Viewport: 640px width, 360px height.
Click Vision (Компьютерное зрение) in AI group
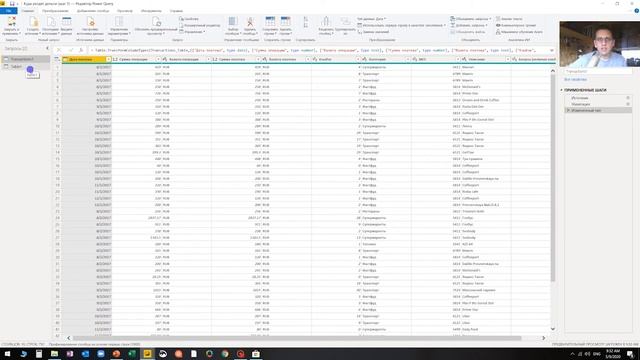(x=516, y=25)
